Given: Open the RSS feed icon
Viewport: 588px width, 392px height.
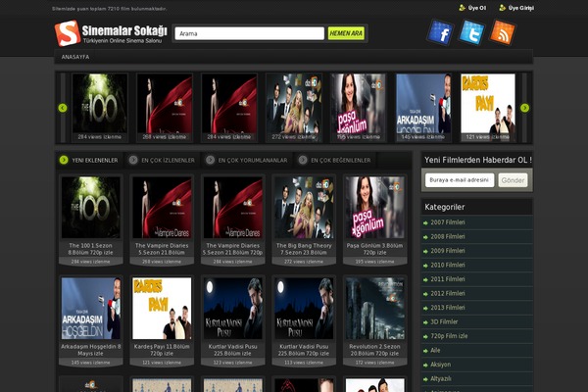Looking at the screenshot, I should pyautogui.click(x=503, y=32).
